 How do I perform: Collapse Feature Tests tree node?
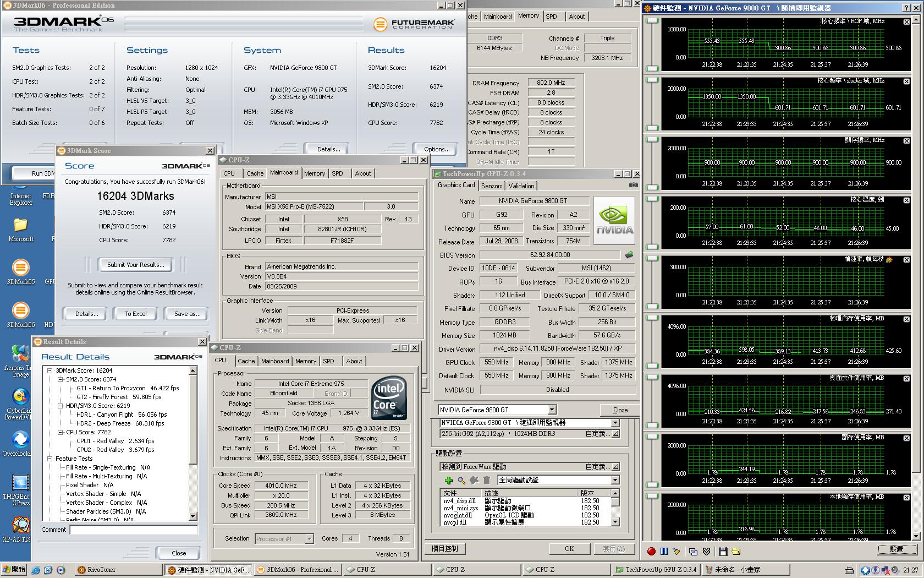pos(50,459)
